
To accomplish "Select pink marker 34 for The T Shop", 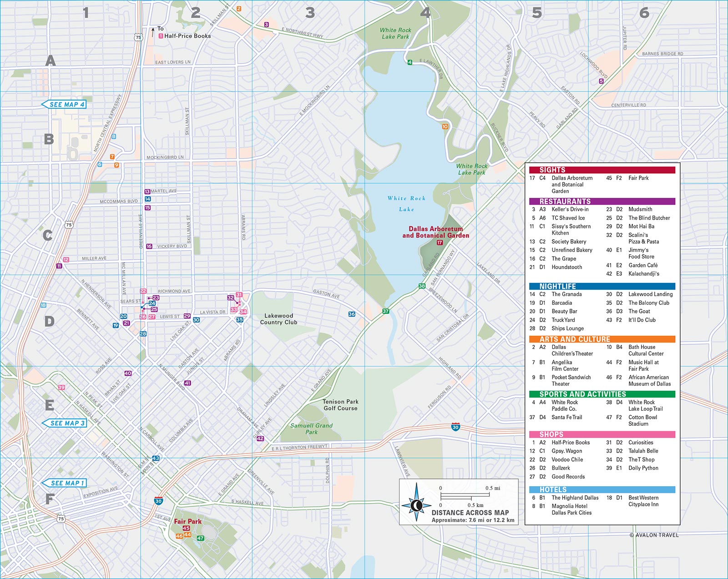I will click(243, 312).
